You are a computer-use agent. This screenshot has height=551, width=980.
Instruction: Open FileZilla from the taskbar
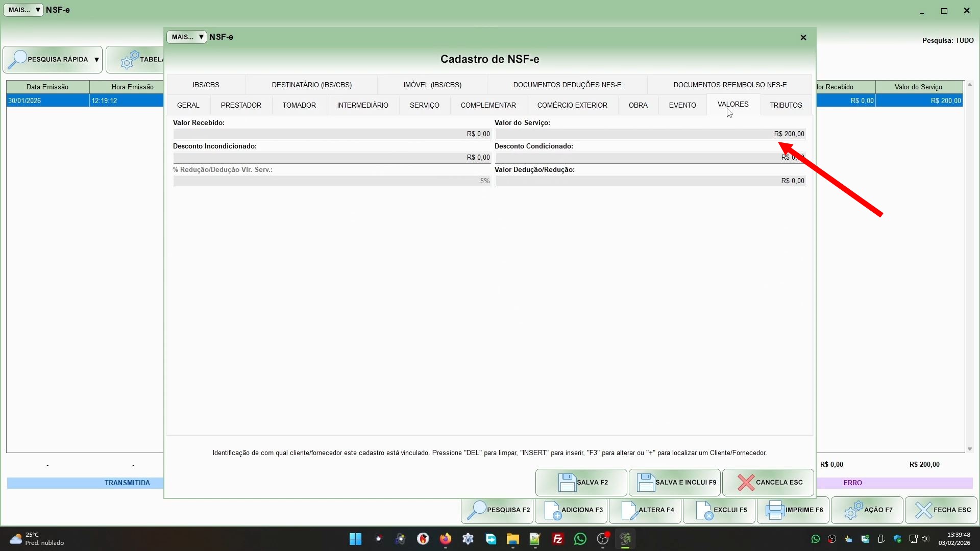[557, 539]
